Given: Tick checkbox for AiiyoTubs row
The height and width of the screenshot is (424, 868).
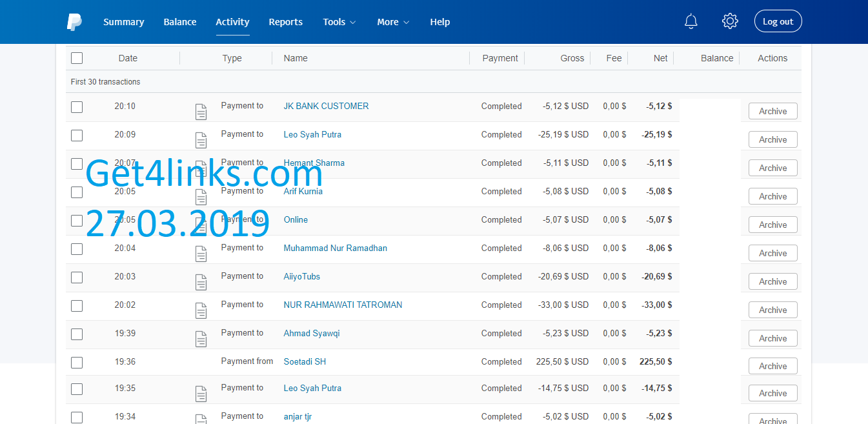Looking at the screenshot, I should pos(77,278).
